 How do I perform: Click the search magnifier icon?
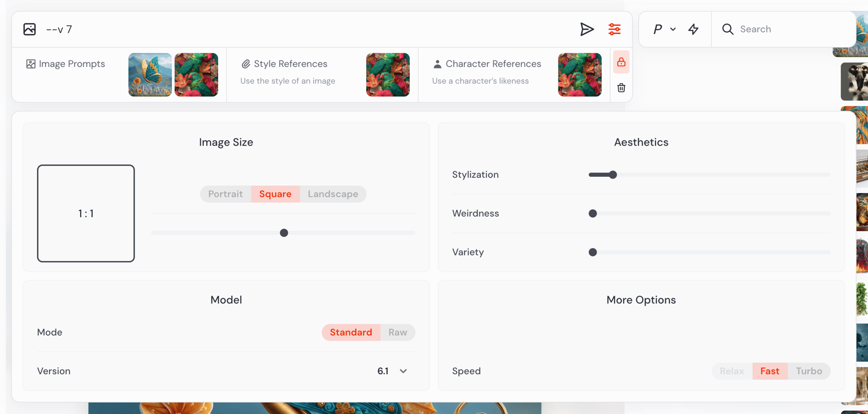click(x=728, y=29)
